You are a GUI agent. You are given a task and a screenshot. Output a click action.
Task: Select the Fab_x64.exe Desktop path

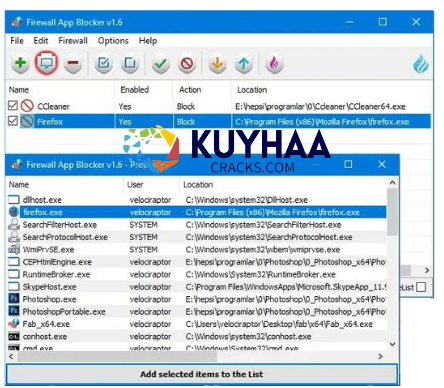pos(279,324)
